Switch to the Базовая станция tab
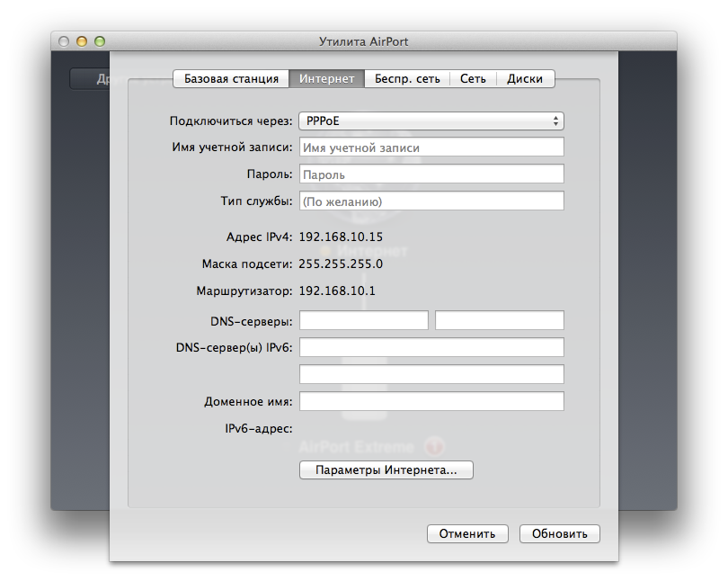The image size is (728, 581). point(231,78)
